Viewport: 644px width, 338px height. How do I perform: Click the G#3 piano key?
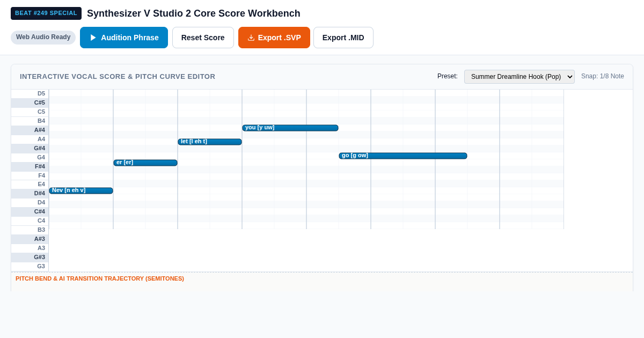tap(30, 257)
